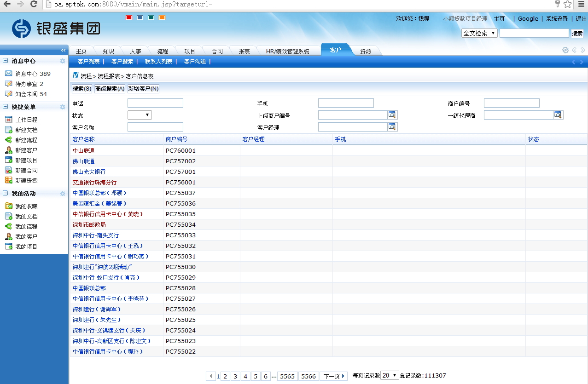Click 搜索(S) button

pyautogui.click(x=82, y=89)
